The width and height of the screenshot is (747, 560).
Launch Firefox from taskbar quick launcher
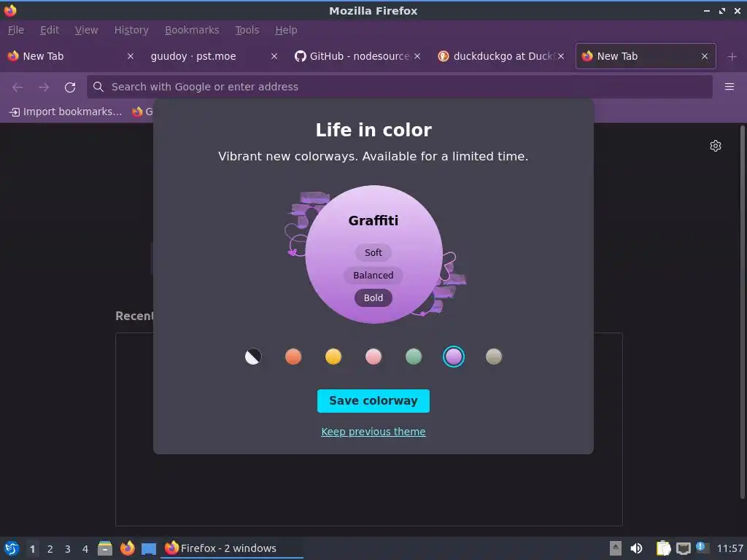click(x=127, y=548)
